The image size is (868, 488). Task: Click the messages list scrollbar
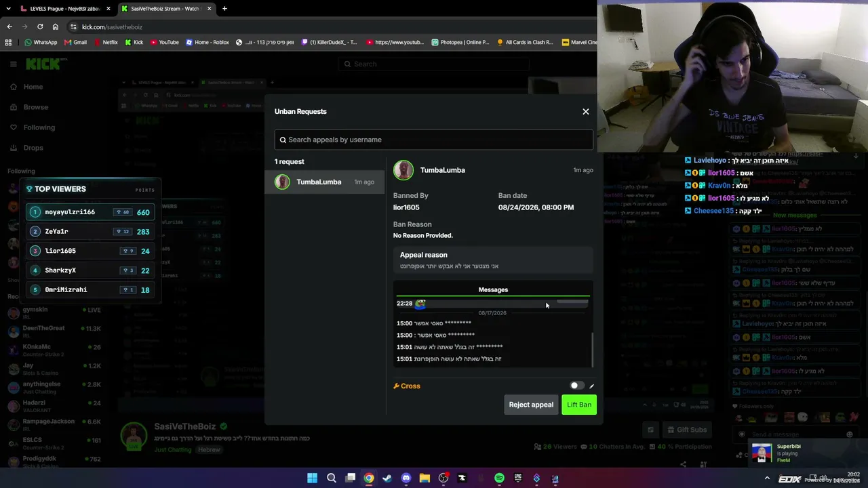[x=592, y=349]
